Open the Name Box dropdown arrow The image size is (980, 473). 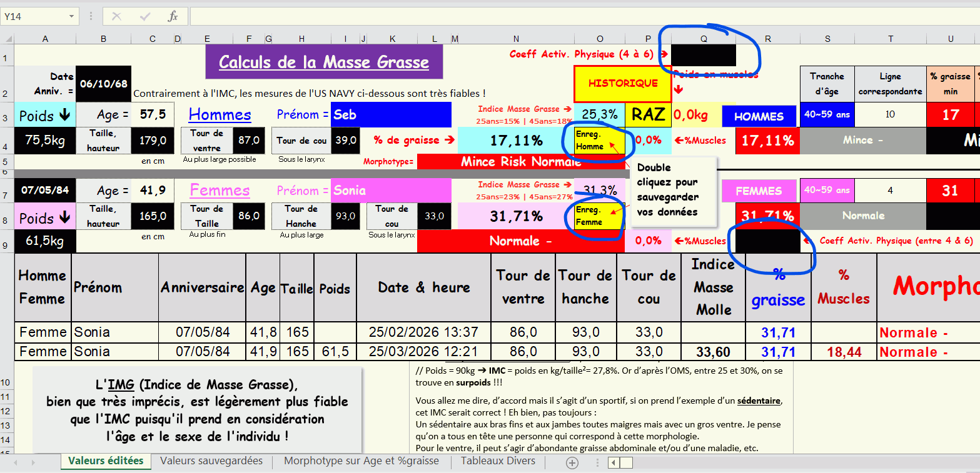coord(71,17)
